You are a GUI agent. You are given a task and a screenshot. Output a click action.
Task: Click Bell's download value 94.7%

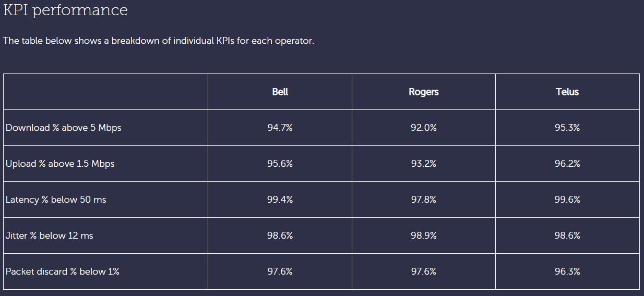(280, 128)
